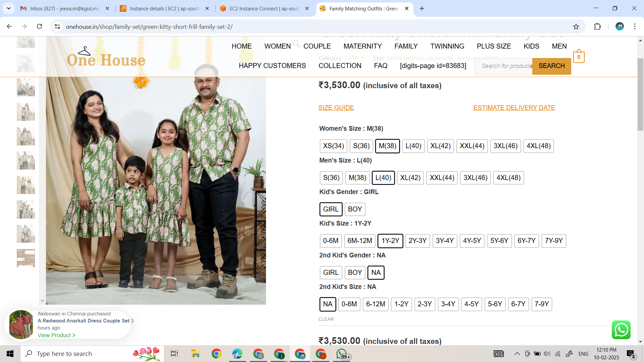Click the shopping cart bag icon
644x362 pixels.
click(579, 57)
